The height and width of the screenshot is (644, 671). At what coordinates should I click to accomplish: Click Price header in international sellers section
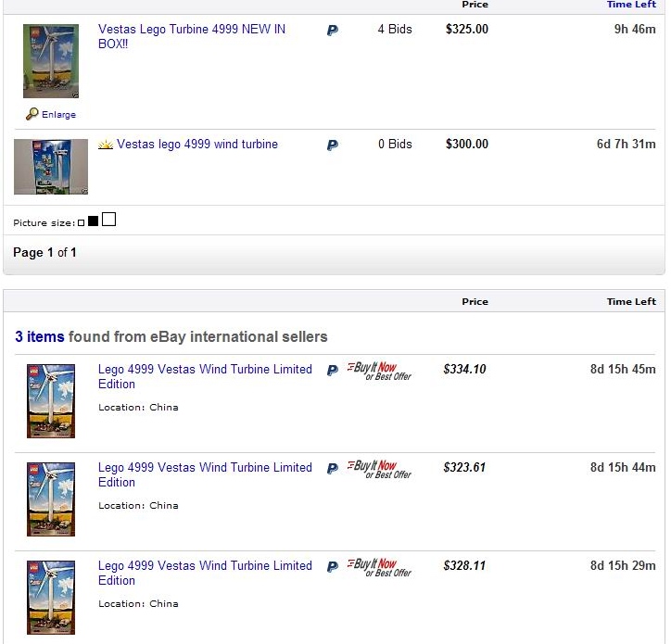pyautogui.click(x=475, y=302)
